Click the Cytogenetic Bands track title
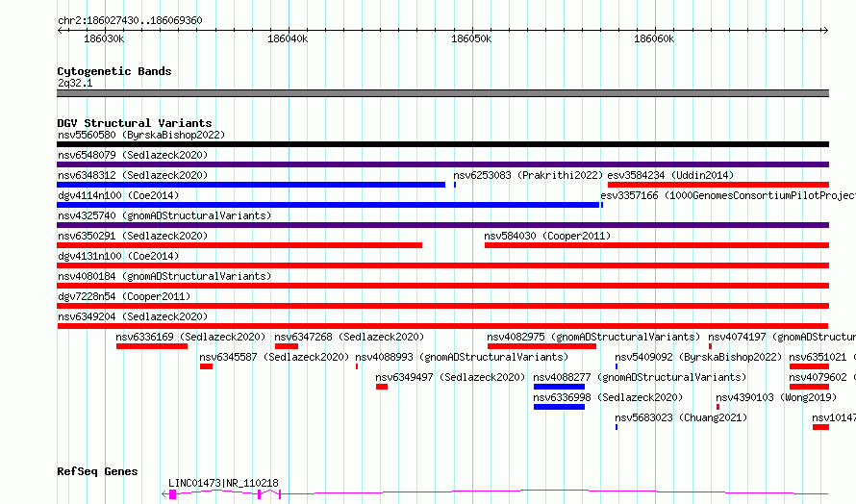The width and height of the screenshot is (856, 504). click(x=114, y=71)
